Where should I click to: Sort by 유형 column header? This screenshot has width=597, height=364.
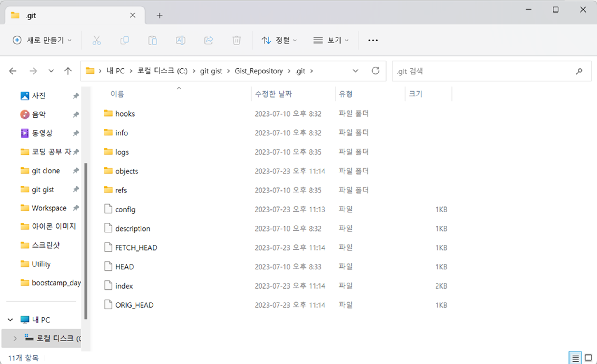click(x=345, y=94)
